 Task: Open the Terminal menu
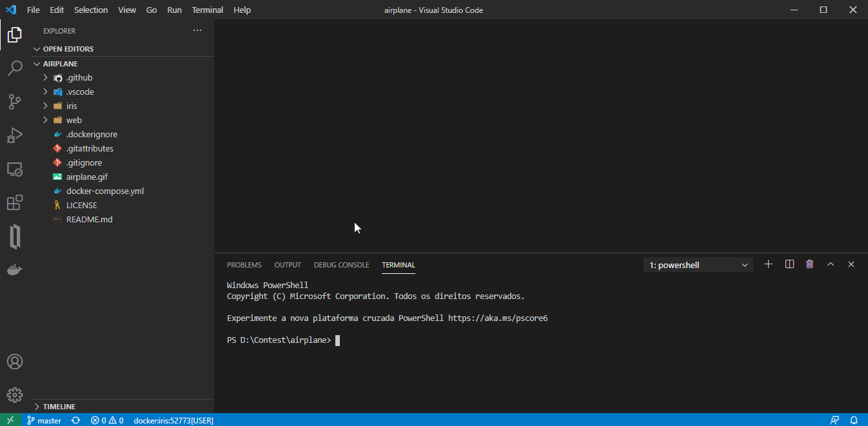pyautogui.click(x=208, y=10)
